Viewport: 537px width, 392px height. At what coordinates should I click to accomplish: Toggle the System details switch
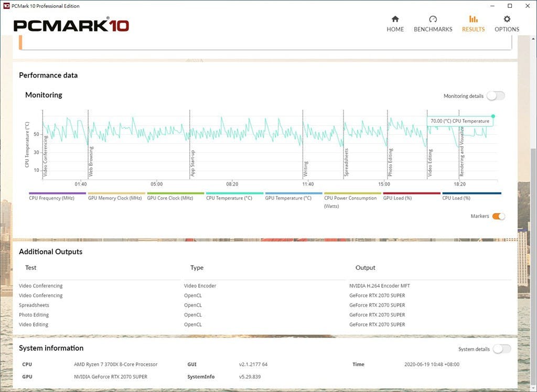[x=502, y=349]
